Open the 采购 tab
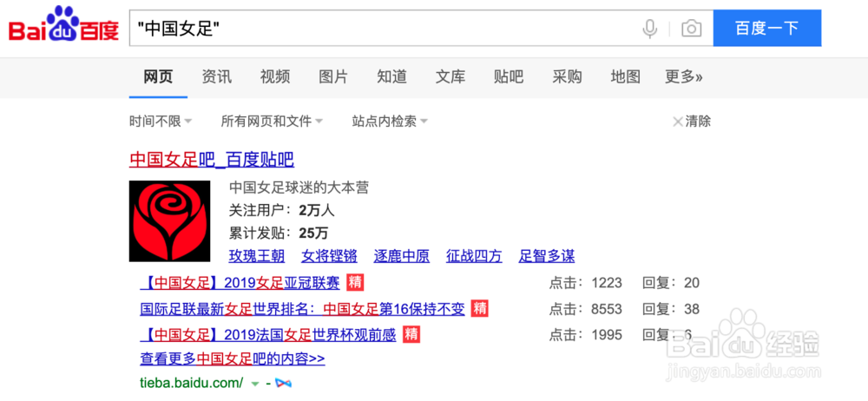Screen dimensions: 868x401 point(568,76)
